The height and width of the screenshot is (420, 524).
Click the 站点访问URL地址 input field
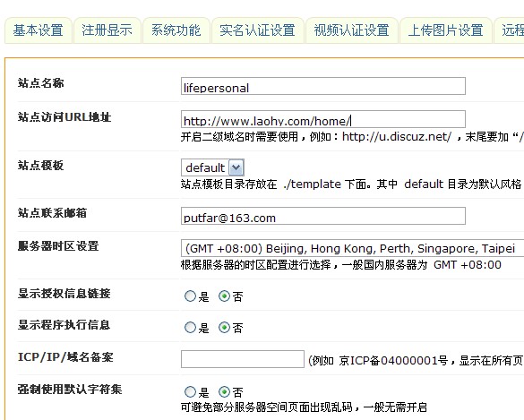click(x=323, y=119)
